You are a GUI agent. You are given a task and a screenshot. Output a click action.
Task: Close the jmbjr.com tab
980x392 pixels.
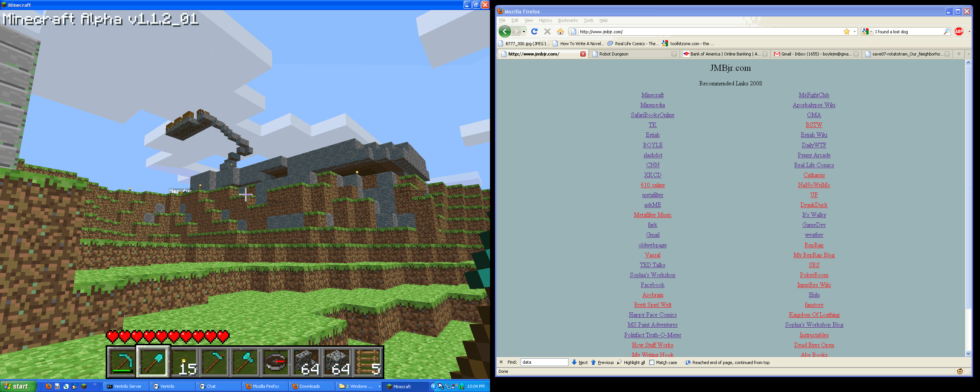click(x=583, y=54)
